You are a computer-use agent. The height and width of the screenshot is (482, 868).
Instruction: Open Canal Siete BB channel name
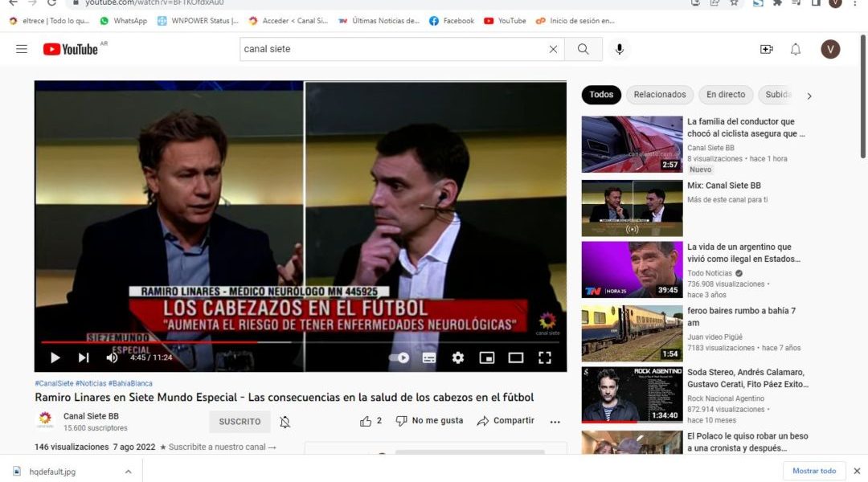tap(91, 416)
